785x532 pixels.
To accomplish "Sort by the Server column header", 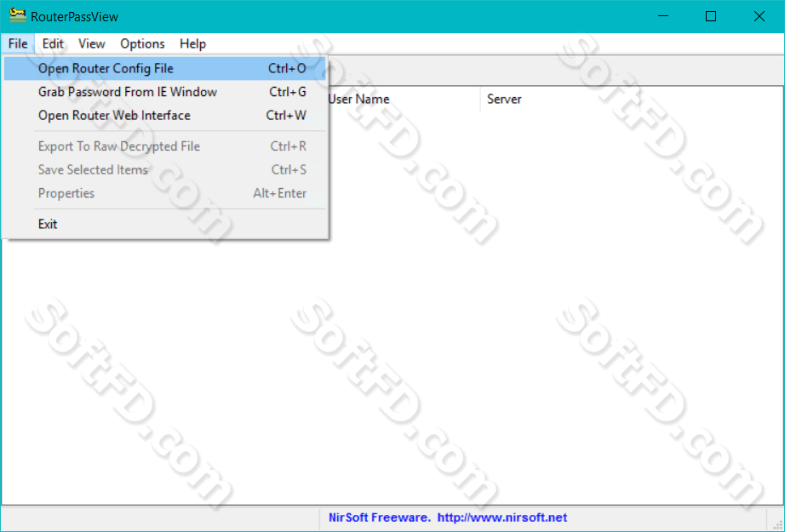I will 560,99.
